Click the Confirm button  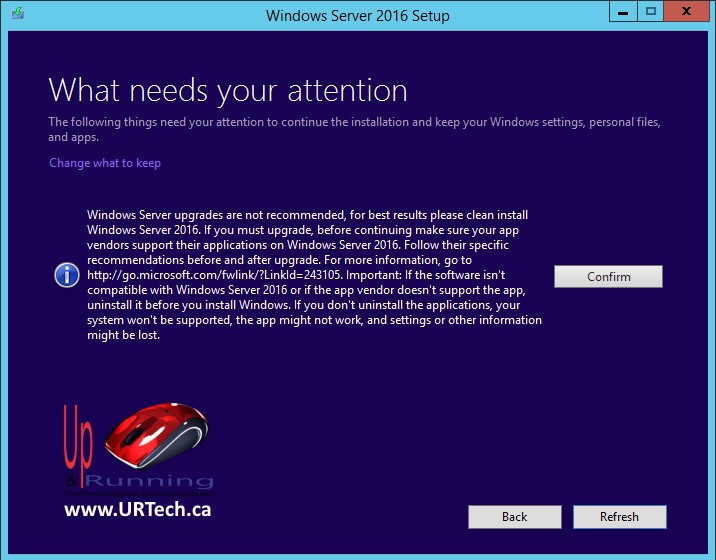(608, 277)
